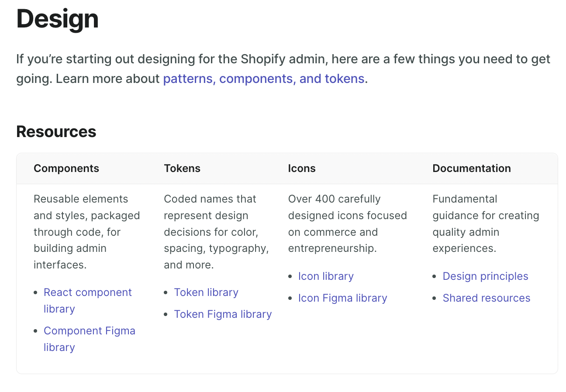
Task: Select the Tokens column header
Action: (x=182, y=168)
